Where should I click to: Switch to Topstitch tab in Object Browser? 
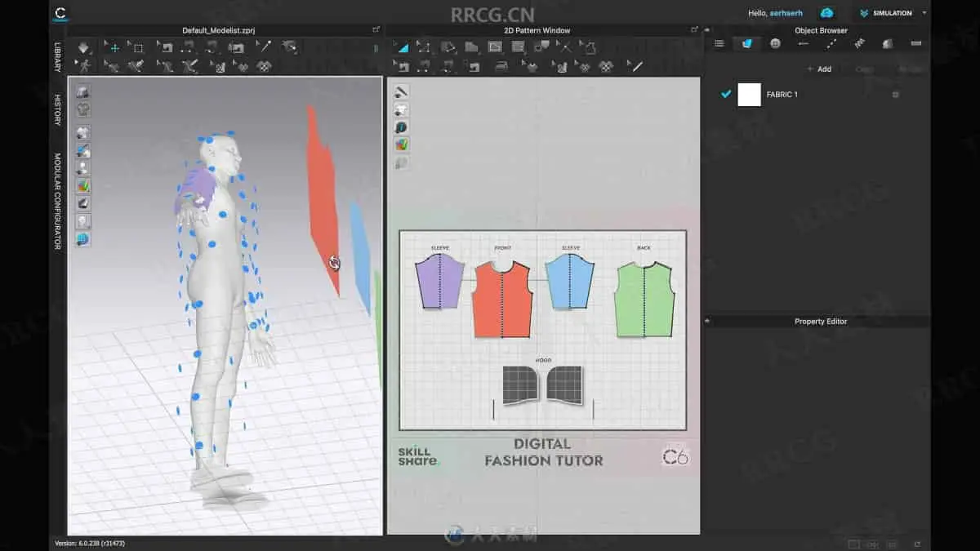[x=831, y=44]
